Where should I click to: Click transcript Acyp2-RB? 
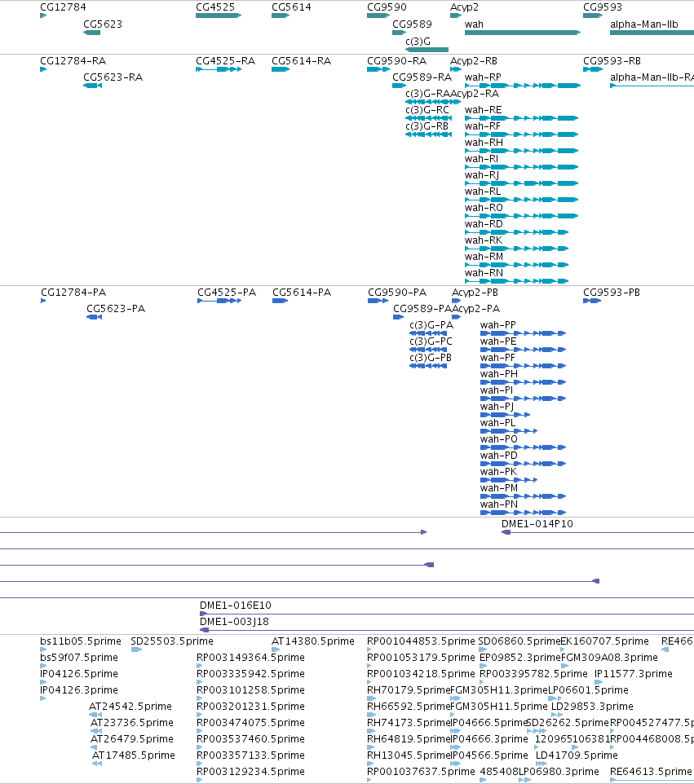(474, 61)
